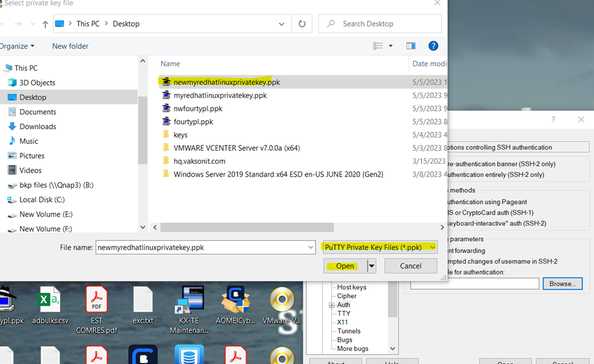Select Downloads in the navigation pane
The image size is (594, 364).
pyautogui.click(x=38, y=127)
